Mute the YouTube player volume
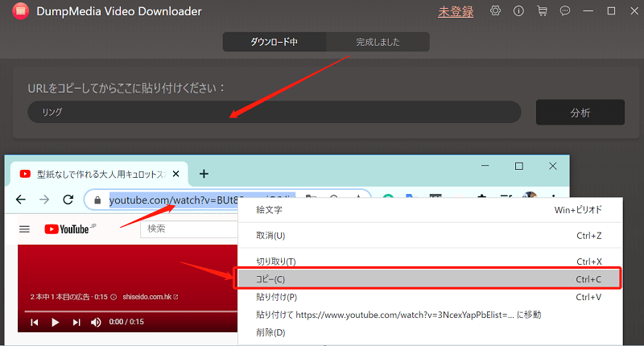The width and height of the screenshot is (644, 346). [x=96, y=322]
